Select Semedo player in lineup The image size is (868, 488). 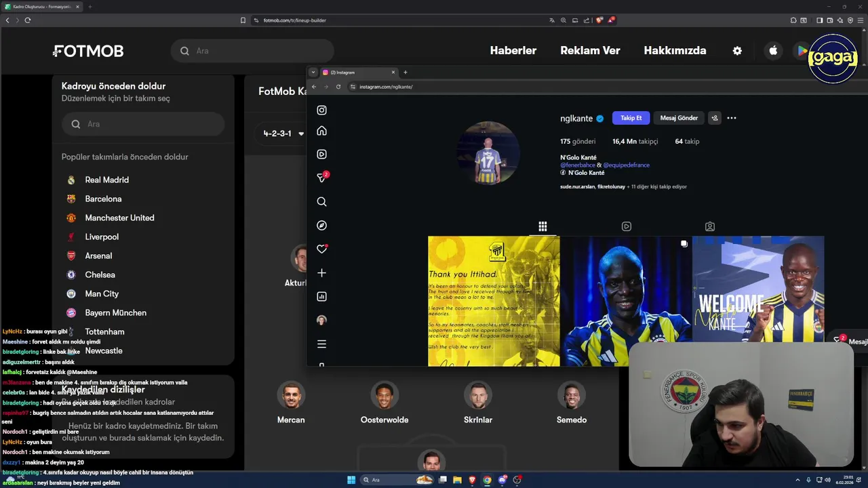(x=572, y=403)
